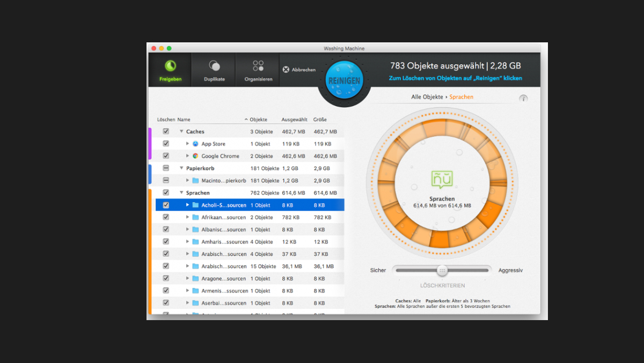This screenshot has height=363, width=644.
Task: Collapse the Sprachen category group
Action: click(181, 193)
